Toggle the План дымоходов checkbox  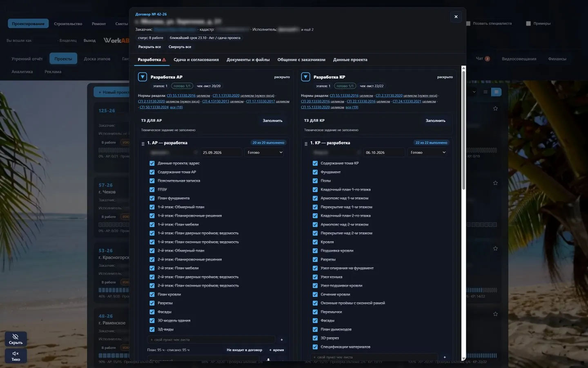tap(315, 329)
